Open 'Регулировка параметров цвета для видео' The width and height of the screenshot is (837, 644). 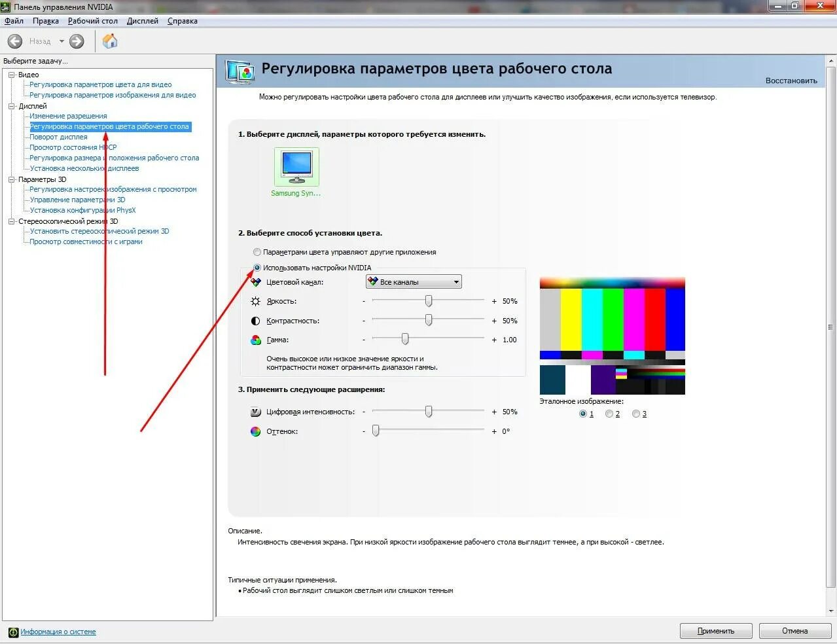click(101, 85)
